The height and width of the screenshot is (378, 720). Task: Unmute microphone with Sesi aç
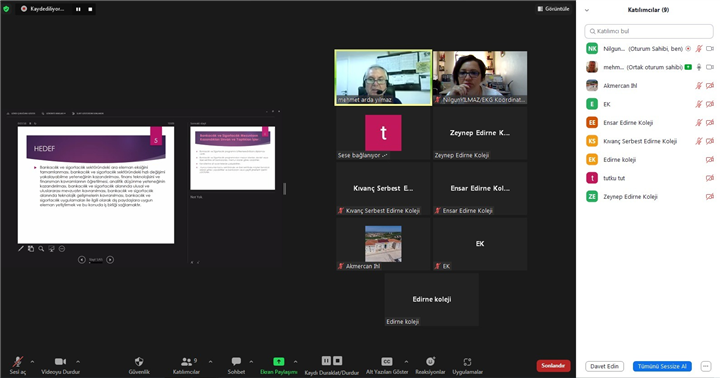[18, 362]
